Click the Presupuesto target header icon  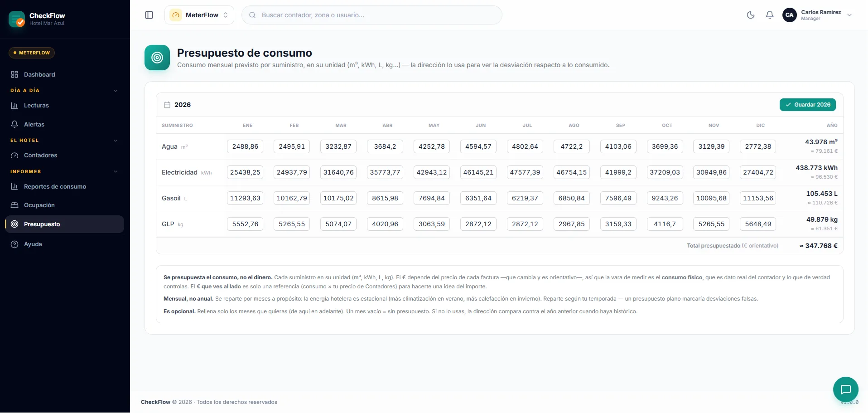point(157,58)
